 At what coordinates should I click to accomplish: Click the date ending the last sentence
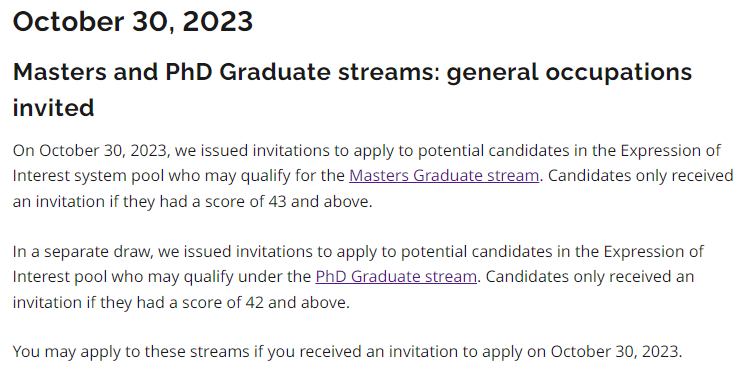[616, 352]
